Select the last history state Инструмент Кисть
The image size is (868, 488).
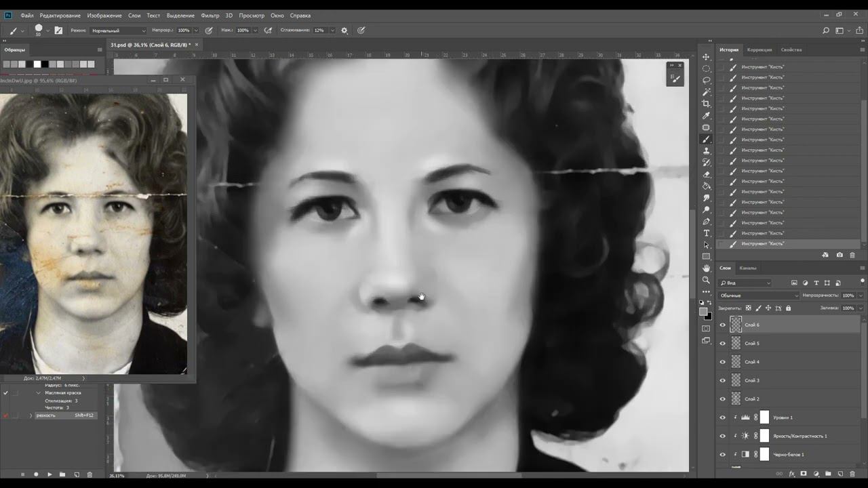(x=789, y=243)
